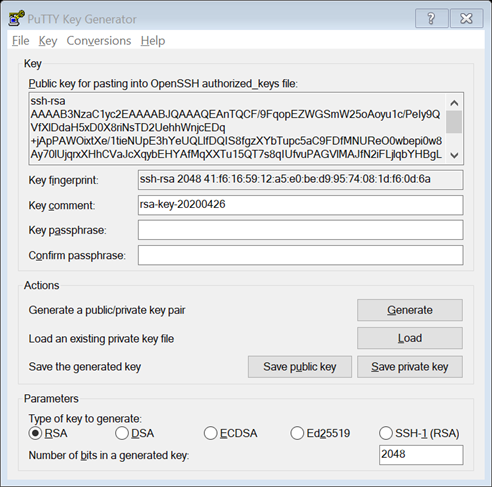Close the PuTTY Key Generator window
Image resolution: width=492 pixels, height=487 pixels.
coord(466,18)
